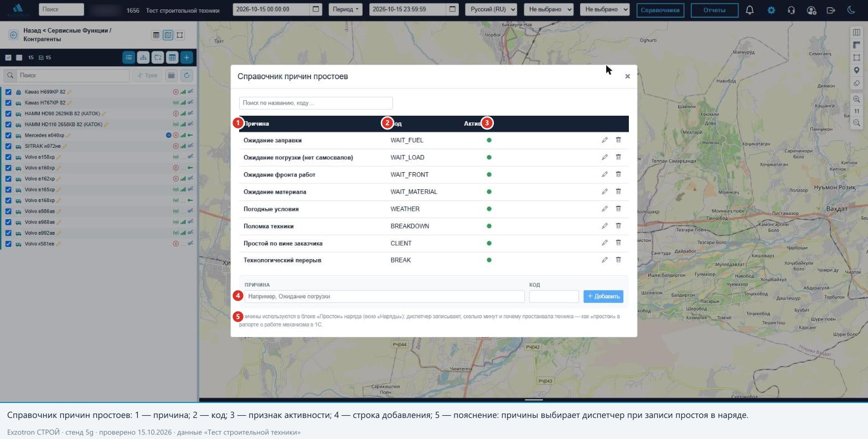The width and height of the screenshot is (868, 439).
Task: Click the Добавить button
Action: [x=603, y=296]
